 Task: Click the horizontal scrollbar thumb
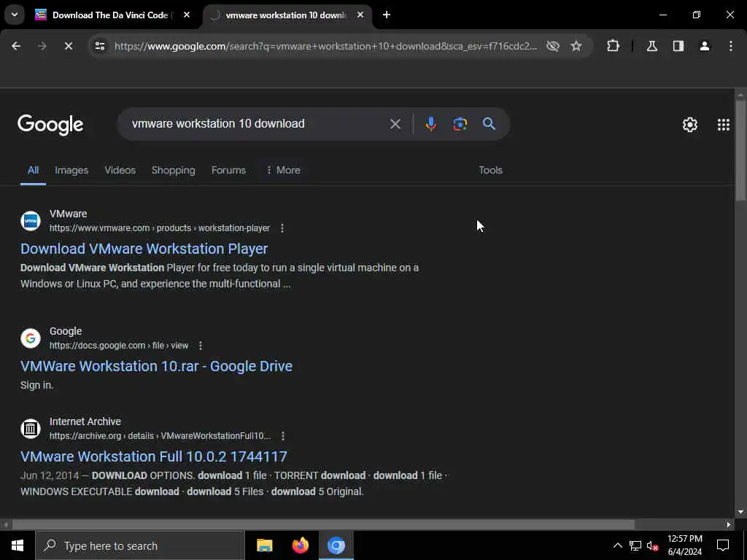coord(323,525)
